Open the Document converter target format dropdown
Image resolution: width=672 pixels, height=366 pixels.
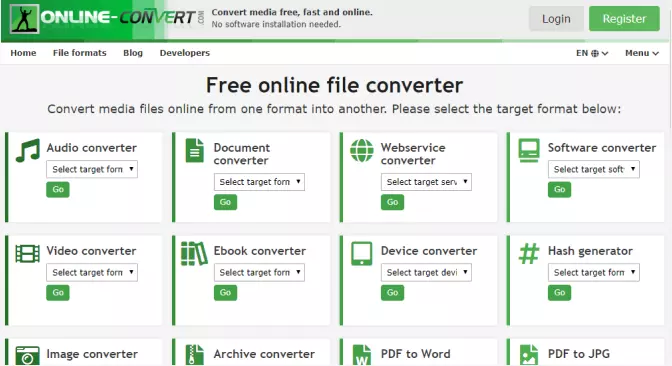(259, 182)
